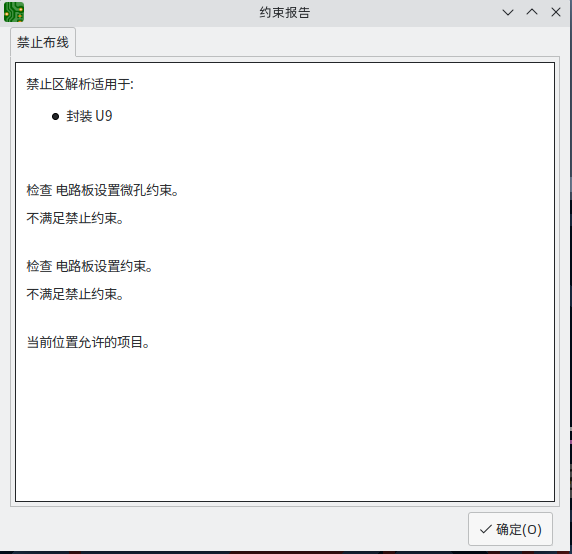Click the checkmark icon on 确定 button
Screen dimensions: 572x554
coord(486,529)
